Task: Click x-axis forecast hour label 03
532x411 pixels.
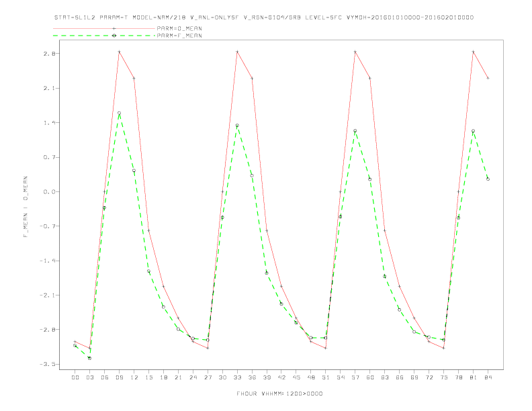Action: coord(89,377)
